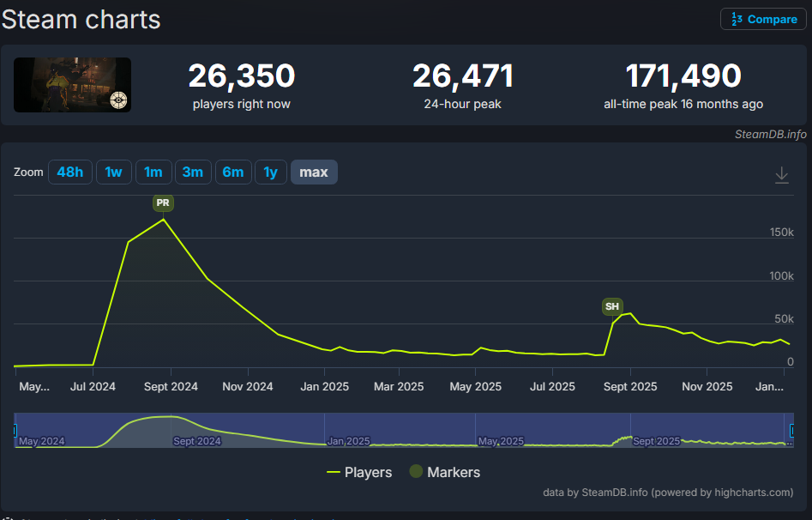This screenshot has width=812, height=520.
Task: Click the Jan 2025 x-axis label
Action: point(325,387)
